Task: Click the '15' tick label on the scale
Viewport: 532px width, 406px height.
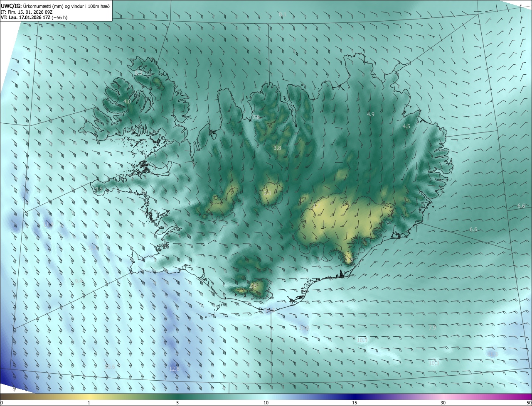Action: 355,403
